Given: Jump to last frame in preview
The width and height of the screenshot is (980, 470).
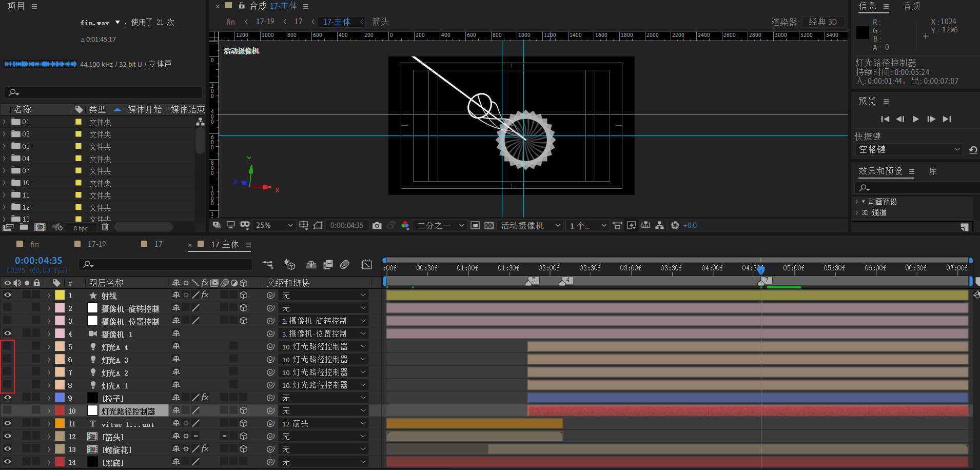Looking at the screenshot, I should click(947, 119).
